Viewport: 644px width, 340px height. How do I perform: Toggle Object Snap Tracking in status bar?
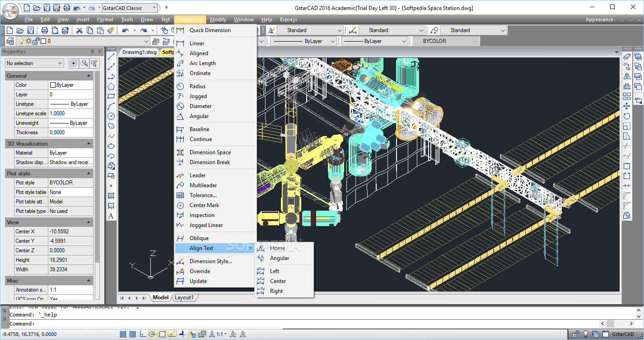point(172,335)
